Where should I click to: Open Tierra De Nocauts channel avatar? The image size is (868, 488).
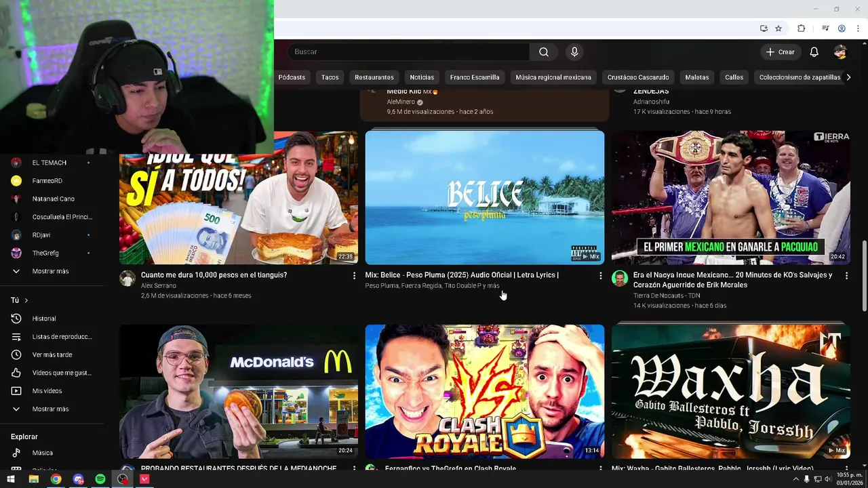click(x=620, y=279)
